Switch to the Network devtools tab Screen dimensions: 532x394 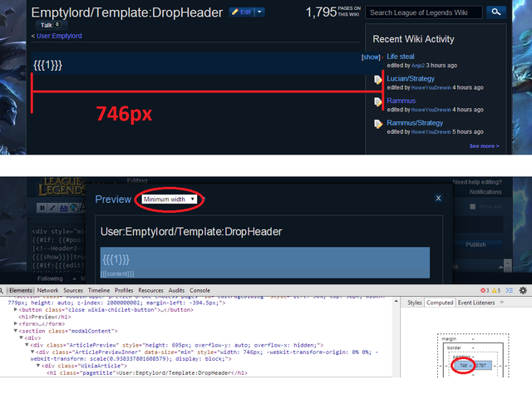48,290
